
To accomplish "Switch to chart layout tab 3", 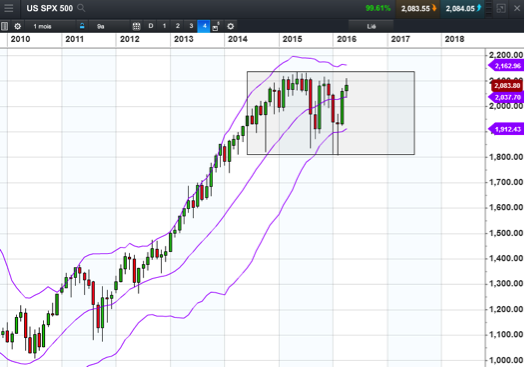I will coord(191,26).
